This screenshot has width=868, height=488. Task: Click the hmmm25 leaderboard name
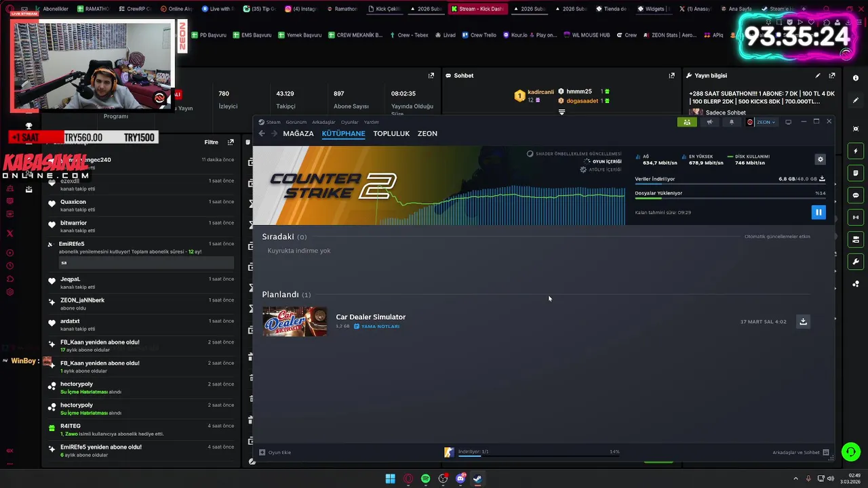point(579,91)
